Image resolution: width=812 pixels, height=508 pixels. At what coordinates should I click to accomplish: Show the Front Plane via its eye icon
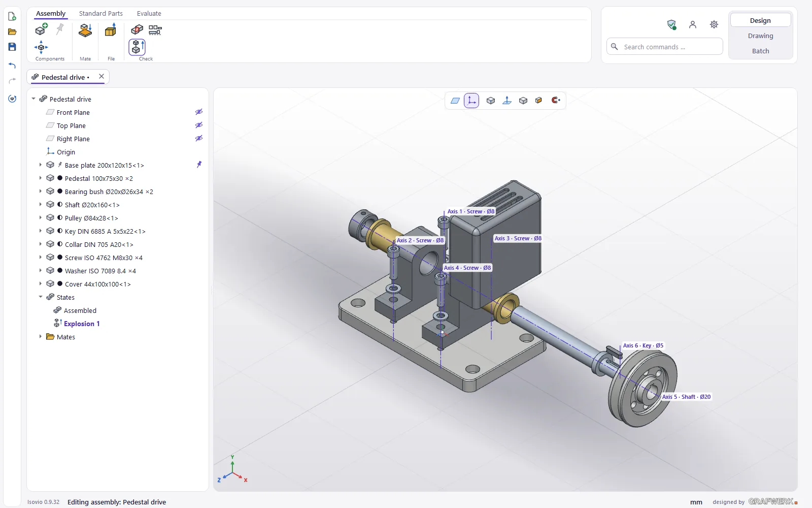coord(199,112)
